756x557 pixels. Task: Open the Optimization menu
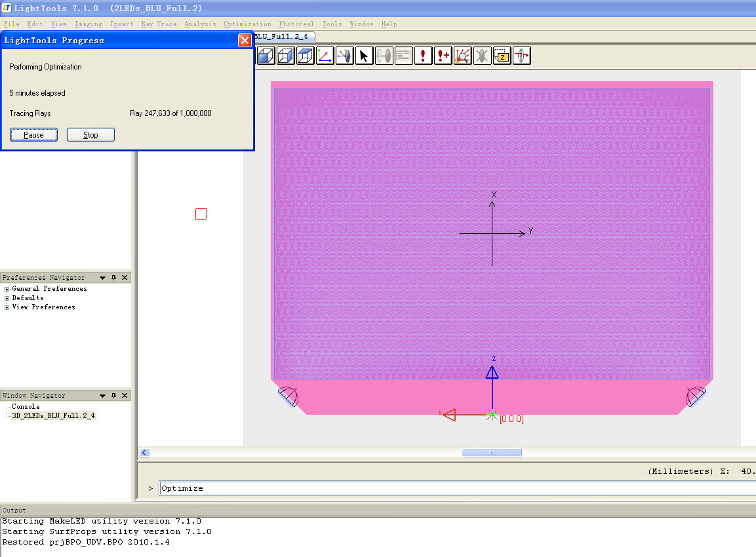pos(247,24)
